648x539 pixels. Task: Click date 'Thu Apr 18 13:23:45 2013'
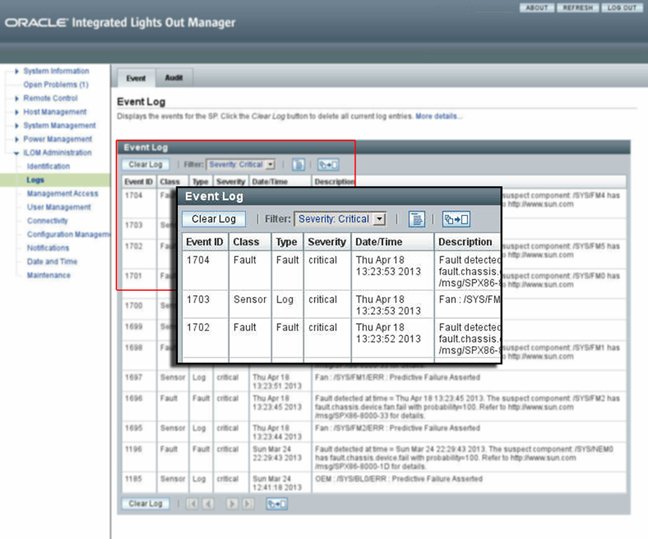(x=277, y=403)
